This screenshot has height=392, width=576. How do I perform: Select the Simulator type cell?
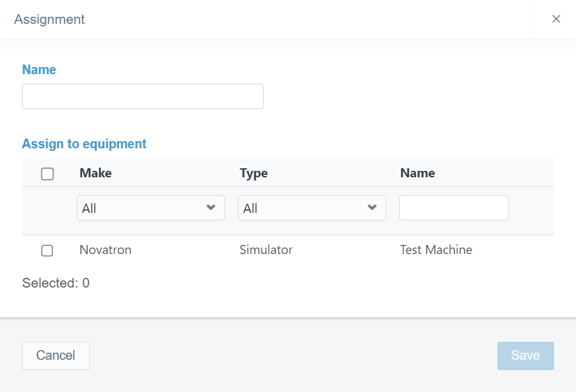pos(266,250)
